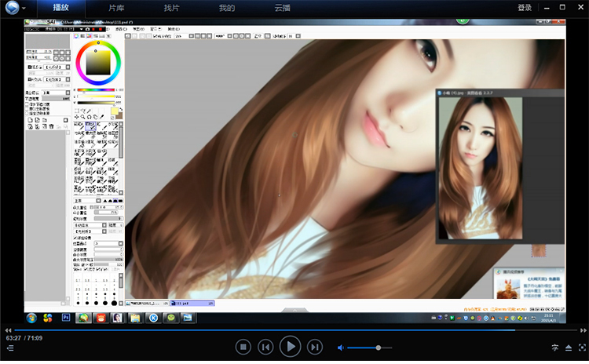
Task: Open the player playlist icon at bottom left
Action: [x=10, y=348]
